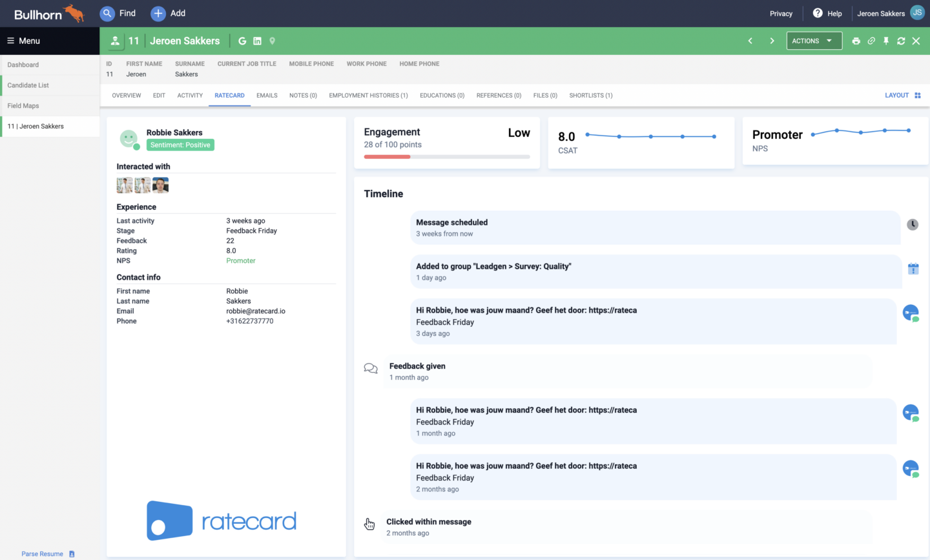Click the first interacted-with avatar thumbnail

coord(125,185)
